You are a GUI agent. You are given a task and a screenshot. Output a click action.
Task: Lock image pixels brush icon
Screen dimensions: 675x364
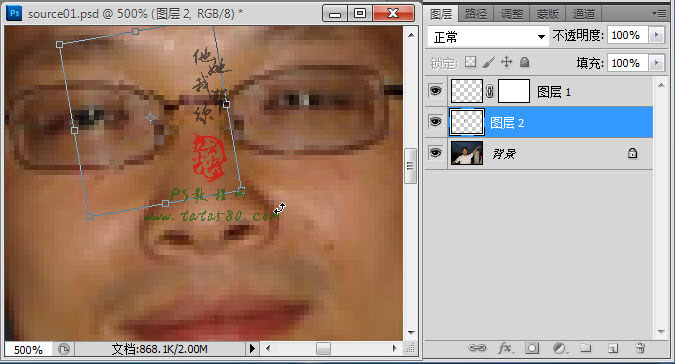488,62
